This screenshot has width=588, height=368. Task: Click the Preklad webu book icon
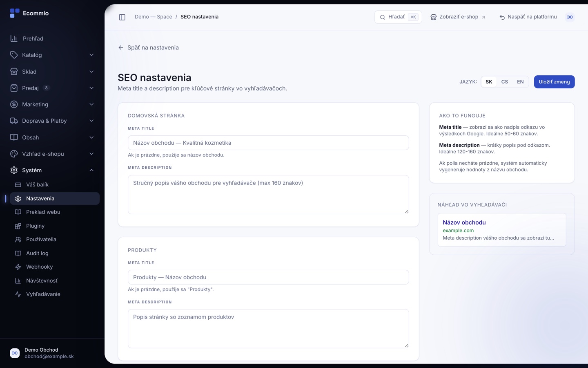coord(18,212)
